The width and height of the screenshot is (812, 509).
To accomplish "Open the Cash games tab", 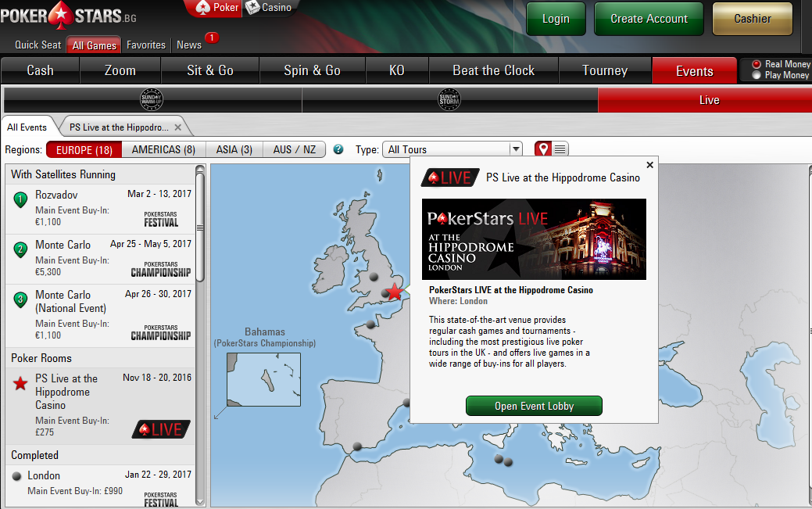I will click(41, 70).
